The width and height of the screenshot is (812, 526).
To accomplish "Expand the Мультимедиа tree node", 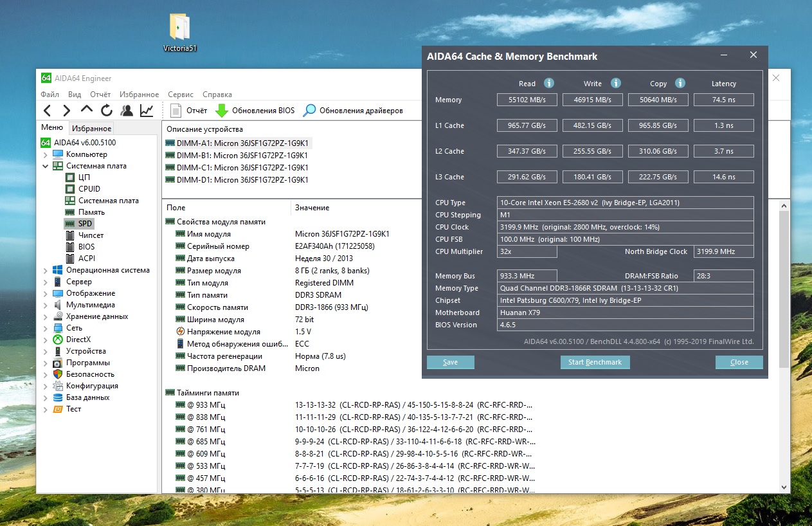I will point(45,305).
